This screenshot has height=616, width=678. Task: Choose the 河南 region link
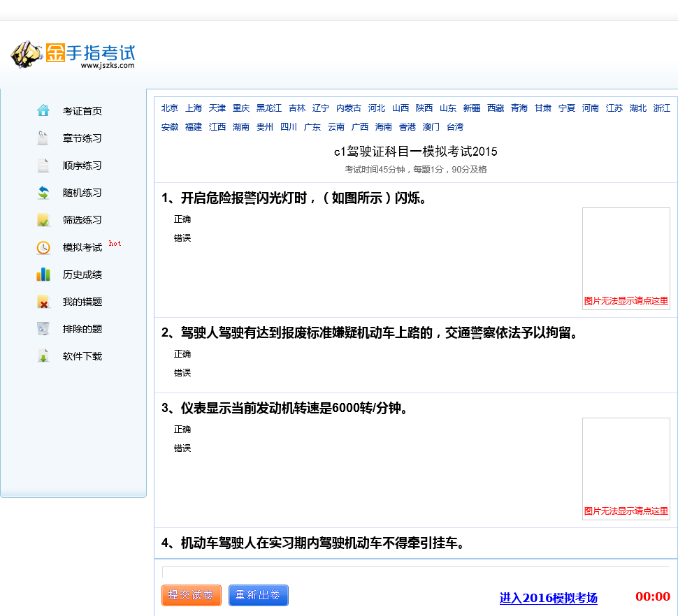[x=591, y=108]
